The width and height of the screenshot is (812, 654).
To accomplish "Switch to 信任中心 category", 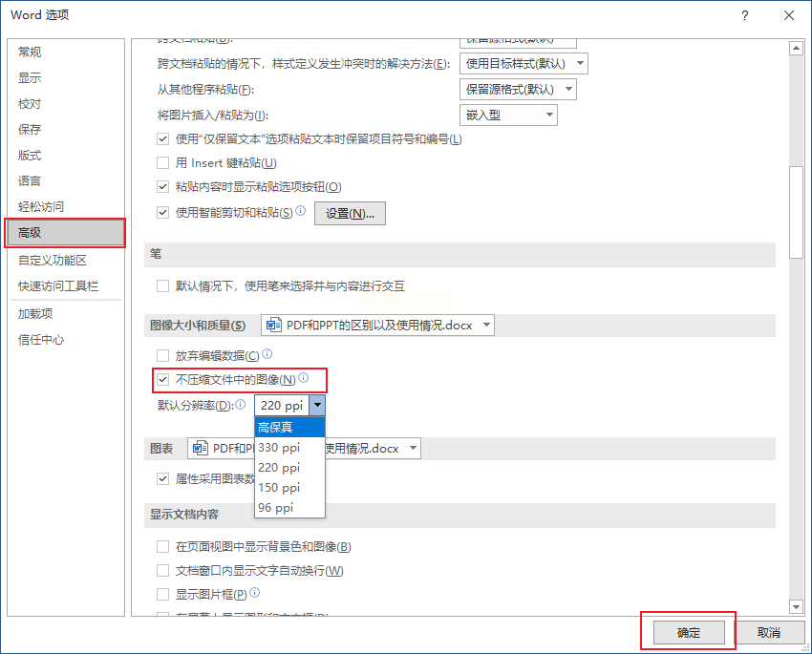I will (66, 340).
